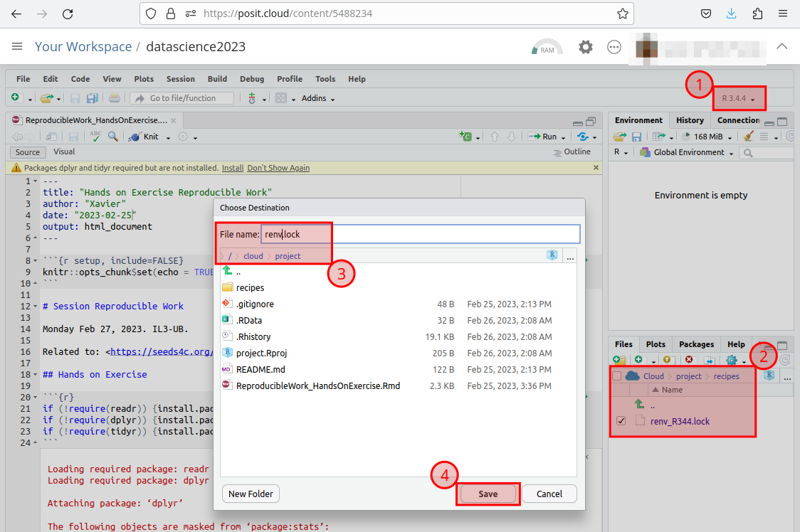This screenshot has width=800, height=532.
Task: Print the current file from the toolbar
Action: point(115,98)
